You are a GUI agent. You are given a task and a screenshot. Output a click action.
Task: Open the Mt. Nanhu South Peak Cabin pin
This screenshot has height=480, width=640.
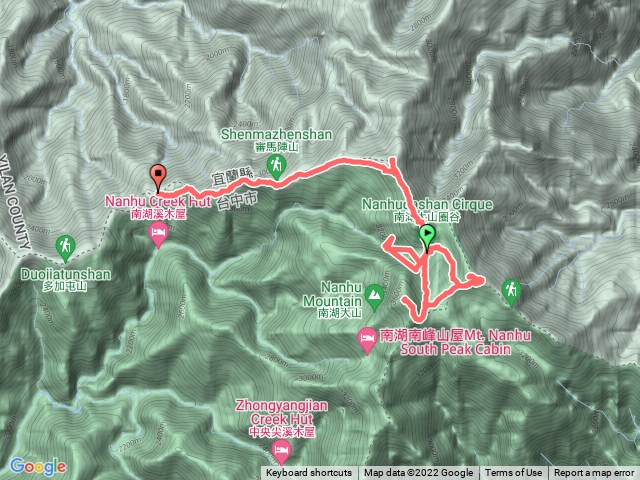[x=367, y=340]
